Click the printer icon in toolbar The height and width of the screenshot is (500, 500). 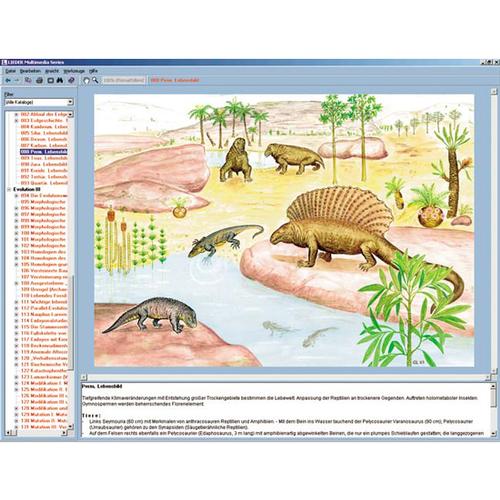click(40, 80)
